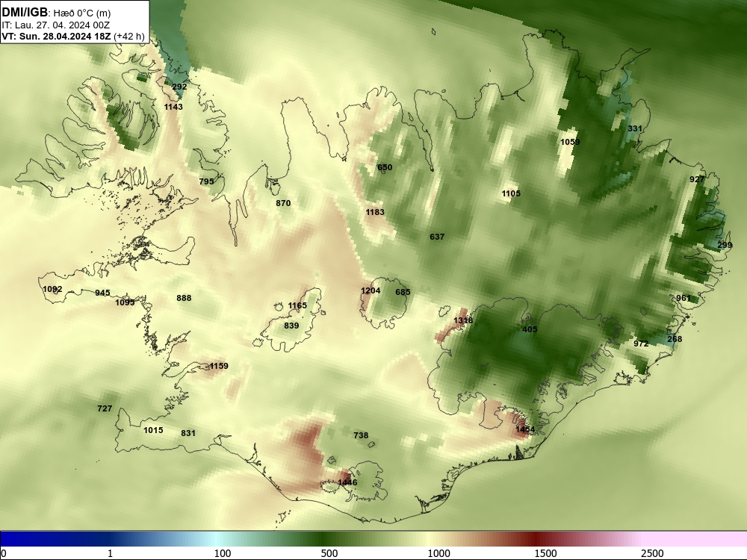Click the 1059 label

[x=570, y=142]
